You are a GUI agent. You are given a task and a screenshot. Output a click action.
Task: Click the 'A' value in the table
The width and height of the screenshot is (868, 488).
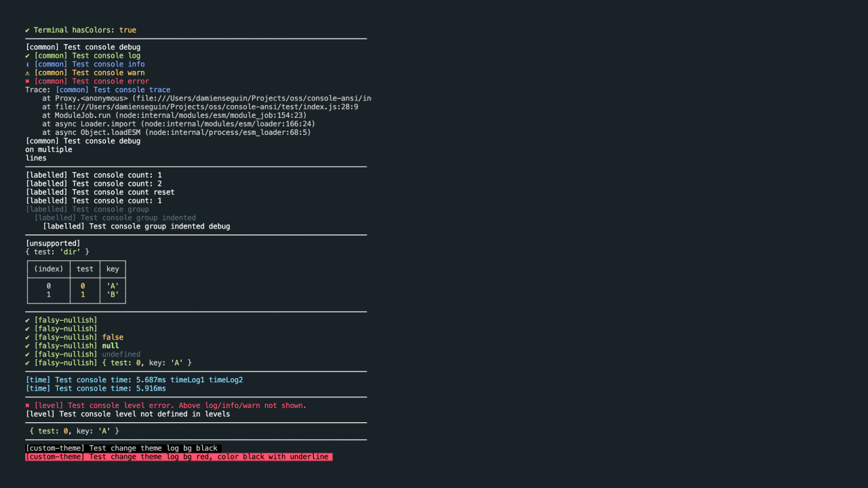[x=113, y=286]
